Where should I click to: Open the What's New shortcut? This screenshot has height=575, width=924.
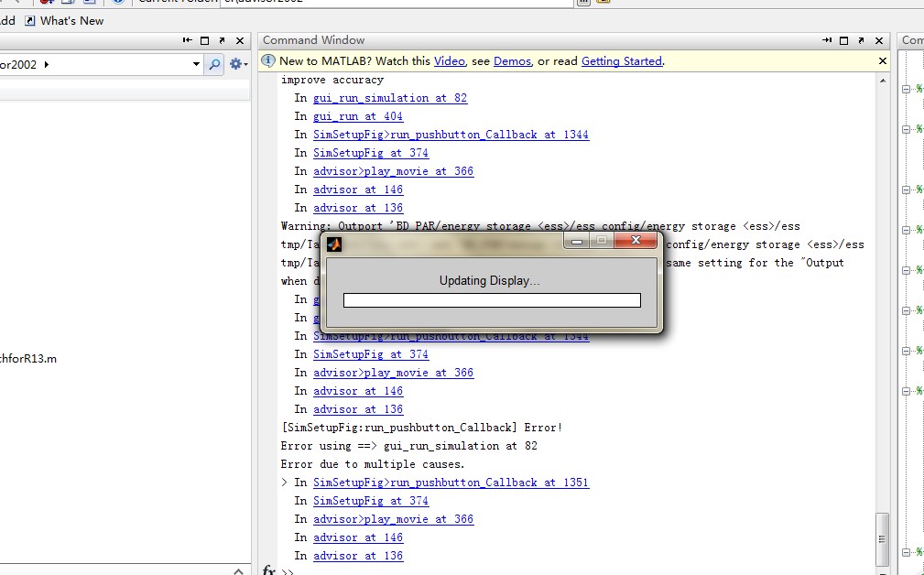pos(64,21)
